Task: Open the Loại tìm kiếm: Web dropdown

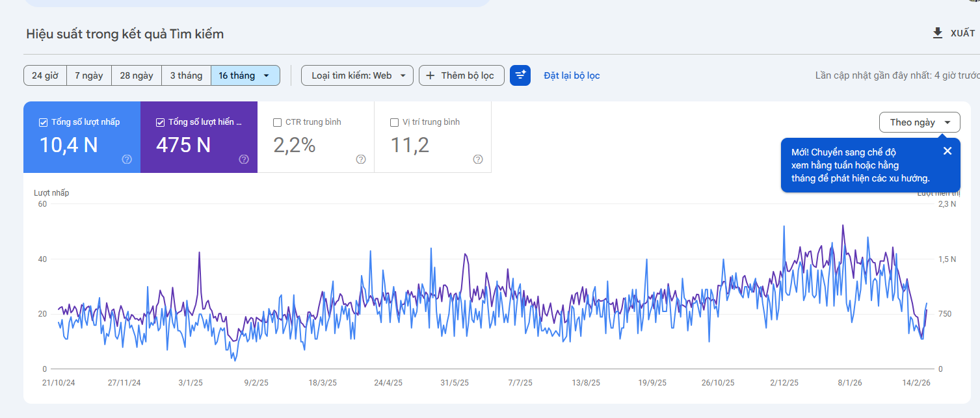Action: tap(356, 75)
